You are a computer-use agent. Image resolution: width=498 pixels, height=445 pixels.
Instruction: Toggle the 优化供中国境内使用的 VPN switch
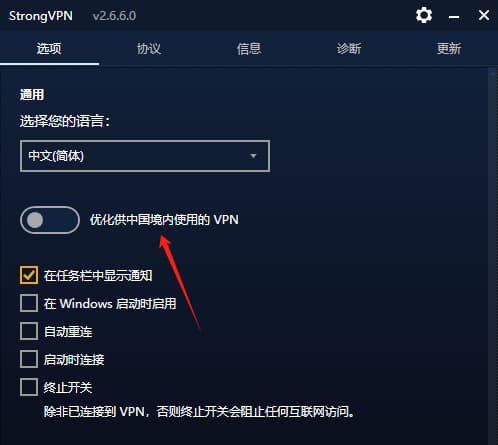50,220
